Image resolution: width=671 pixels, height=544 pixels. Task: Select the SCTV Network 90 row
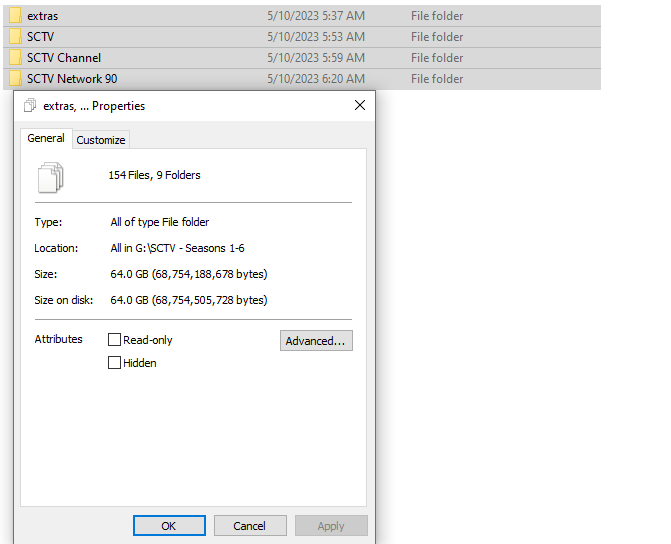[x=302, y=79]
